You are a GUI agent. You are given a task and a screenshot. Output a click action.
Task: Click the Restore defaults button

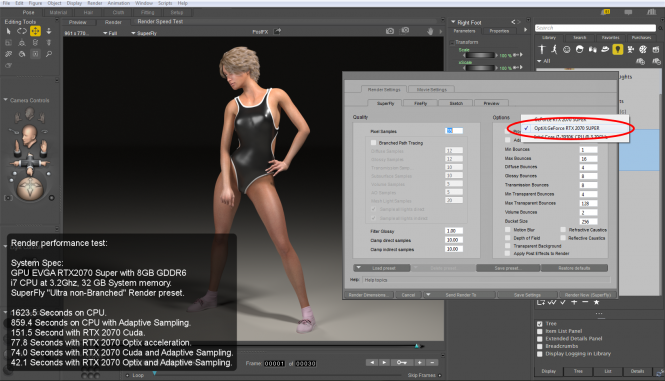pyautogui.click(x=574, y=268)
